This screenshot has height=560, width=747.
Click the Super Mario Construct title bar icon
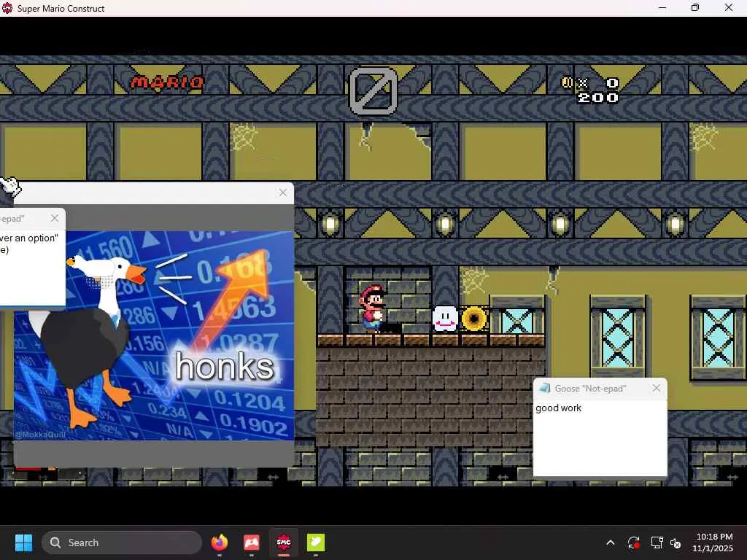click(7, 8)
